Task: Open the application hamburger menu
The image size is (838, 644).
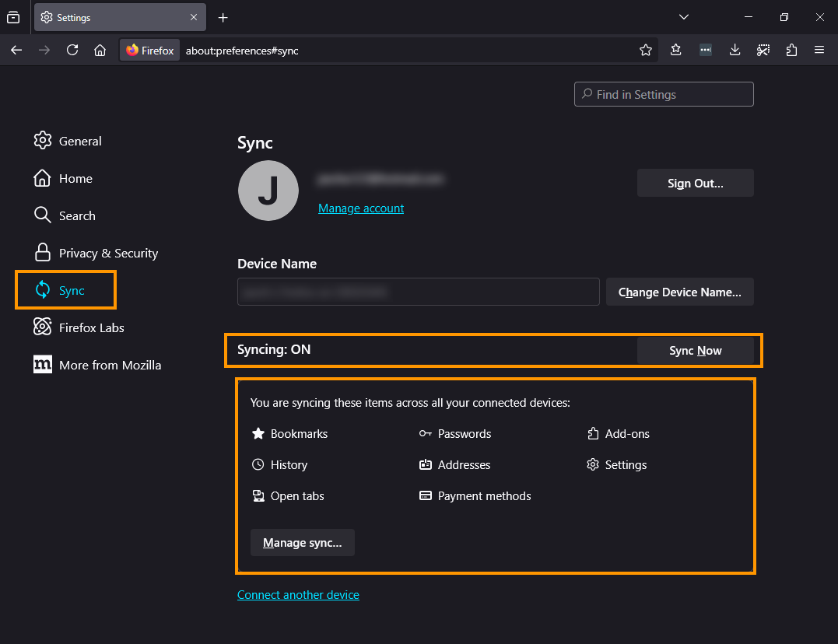Action: pyautogui.click(x=819, y=51)
